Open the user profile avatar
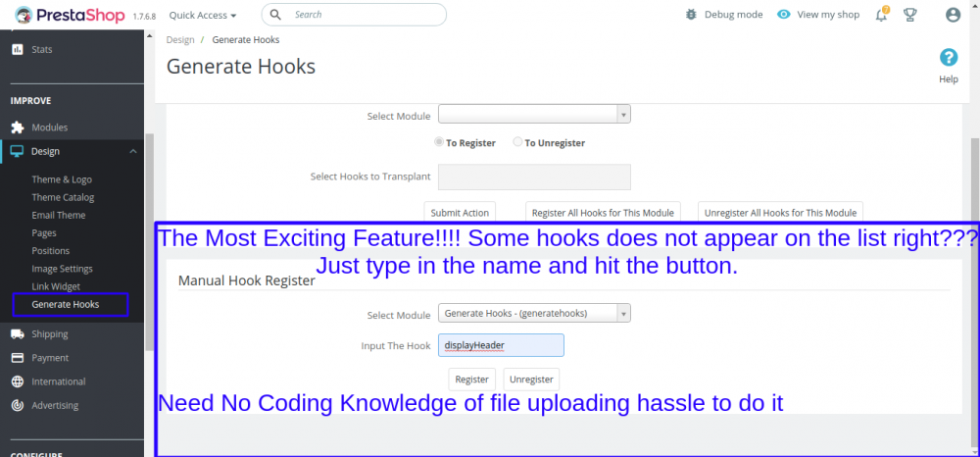 954,15
